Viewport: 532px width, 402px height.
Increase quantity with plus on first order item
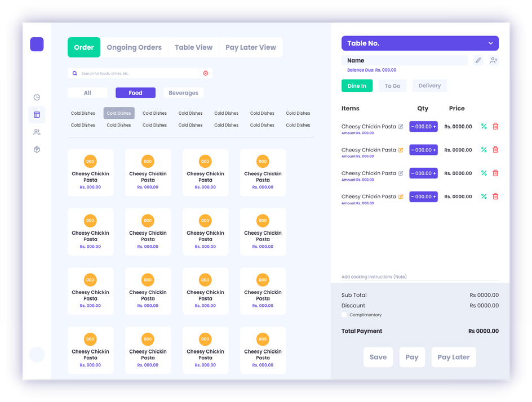pos(435,127)
